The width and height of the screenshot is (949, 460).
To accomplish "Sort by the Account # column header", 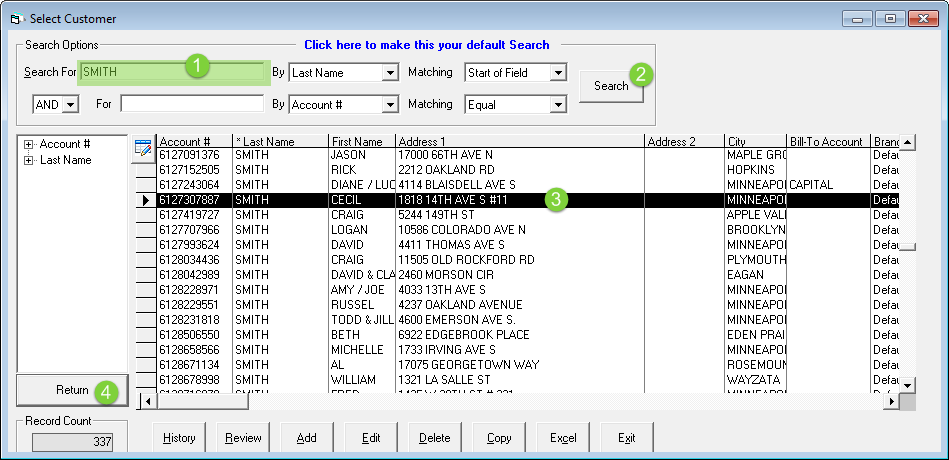I will coord(194,142).
